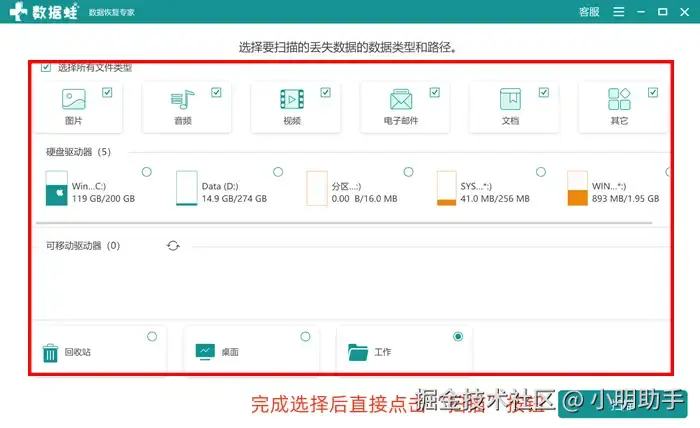Viewport: 700px width, 428px height.
Task: Click the 119 GB/200 GB text
Action: point(104,199)
